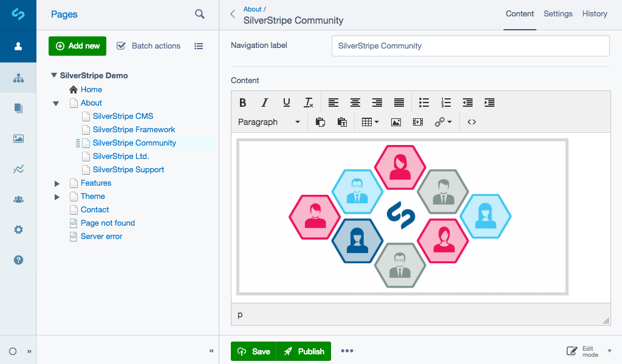Apply italic formatting in the editor toolbar

tap(264, 103)
